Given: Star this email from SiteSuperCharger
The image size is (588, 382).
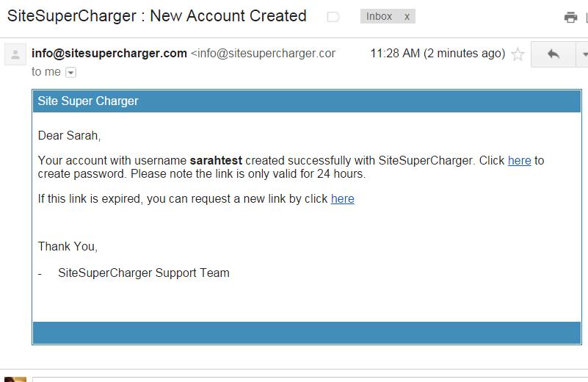Looking at the screenshot, I should tap(518, 54).
